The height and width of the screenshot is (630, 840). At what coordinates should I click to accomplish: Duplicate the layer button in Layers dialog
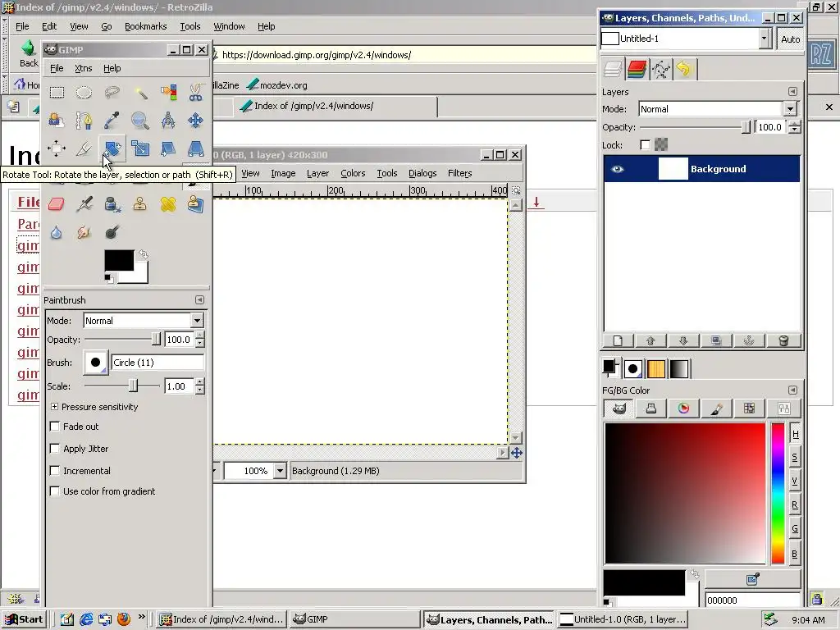[x=716, y=340]
